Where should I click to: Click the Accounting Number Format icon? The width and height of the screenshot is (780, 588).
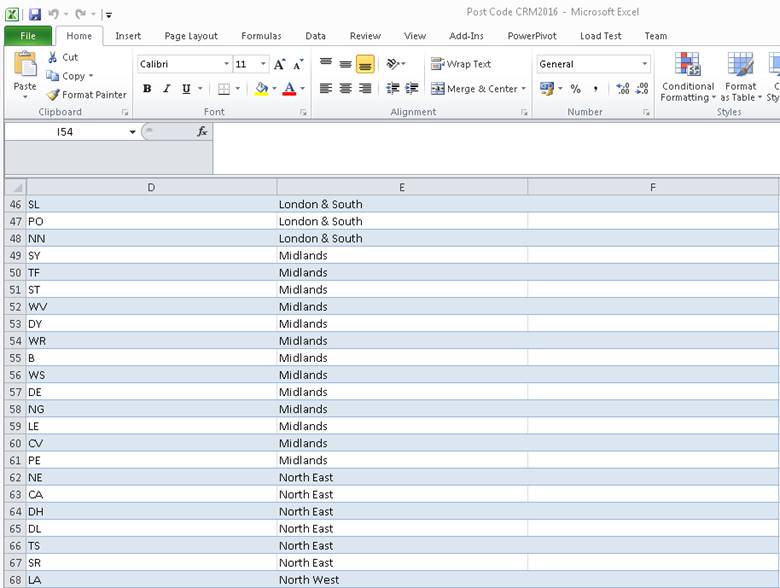pyautogui.click(x=547, y=89)
